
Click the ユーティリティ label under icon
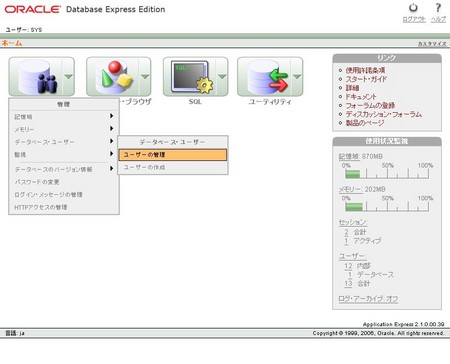pos(270,102)
